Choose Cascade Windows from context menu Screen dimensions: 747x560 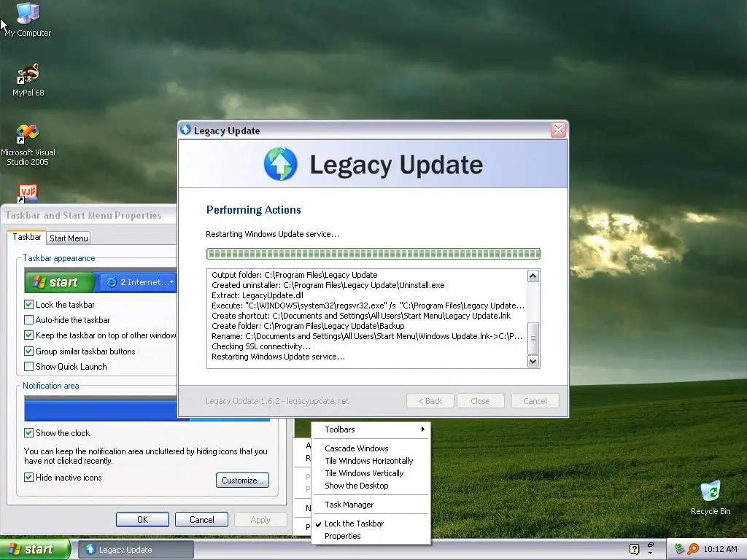[371, 448]
